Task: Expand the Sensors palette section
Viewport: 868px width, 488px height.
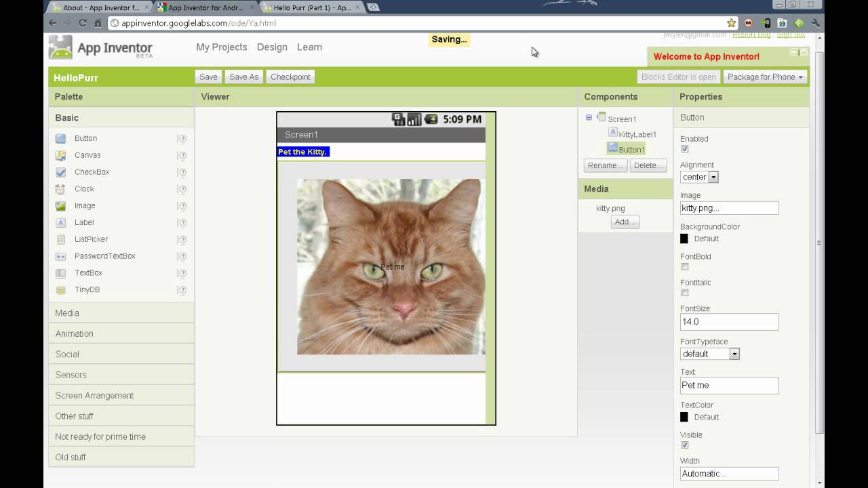Action: pos(121,375)
